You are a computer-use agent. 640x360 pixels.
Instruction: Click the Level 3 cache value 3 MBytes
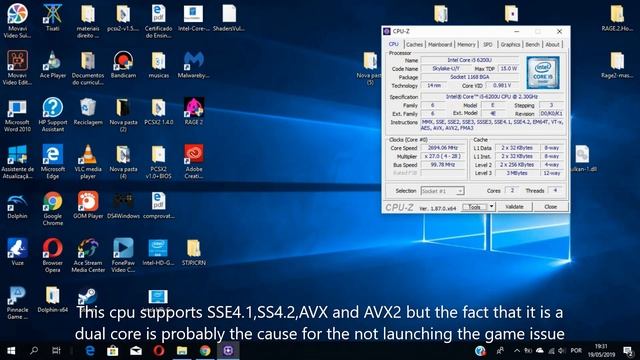(x=517, y=173)
